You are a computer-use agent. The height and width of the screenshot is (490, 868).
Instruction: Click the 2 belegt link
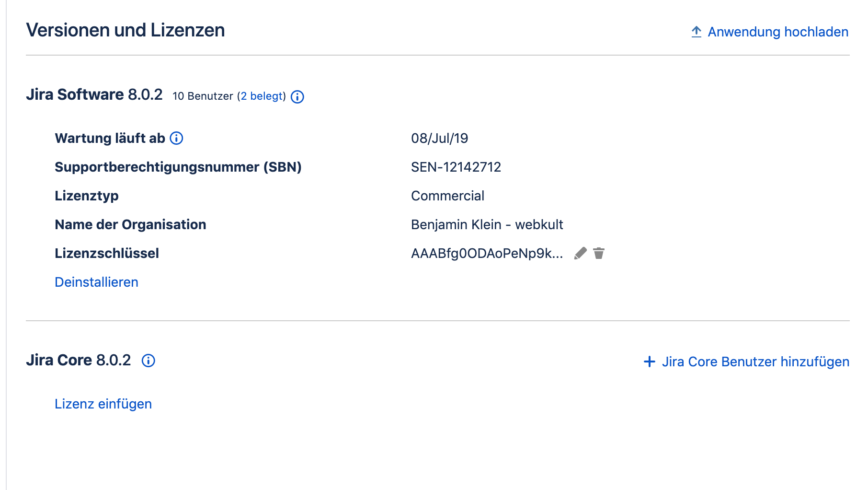(x=262, y=96)
